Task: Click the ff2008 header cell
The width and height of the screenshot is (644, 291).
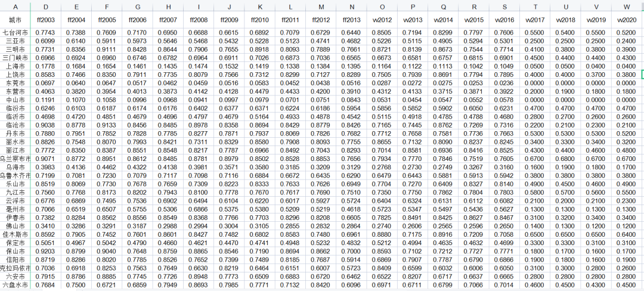Action: tap(199, 20)
